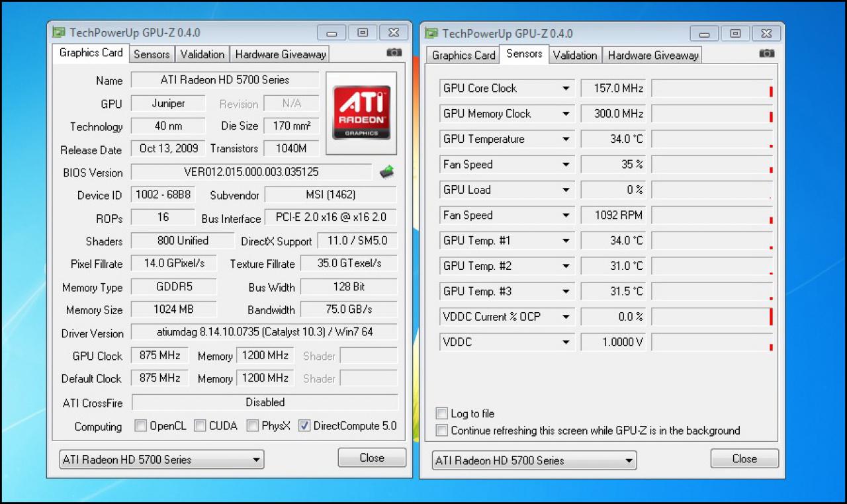
Task: Open the VDDC Current % OCP dropdown
Action: pyautogui.click(x=566, y=317)
